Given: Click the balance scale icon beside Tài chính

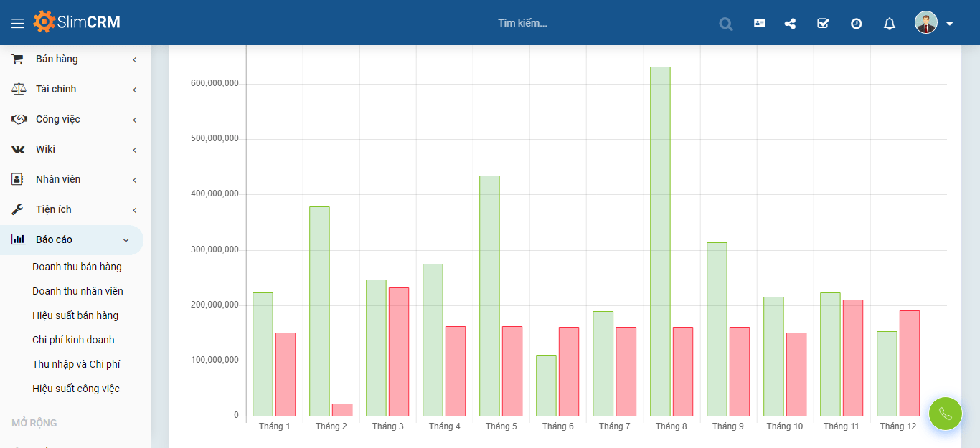Looking at the screenshot, I should 17,89.
